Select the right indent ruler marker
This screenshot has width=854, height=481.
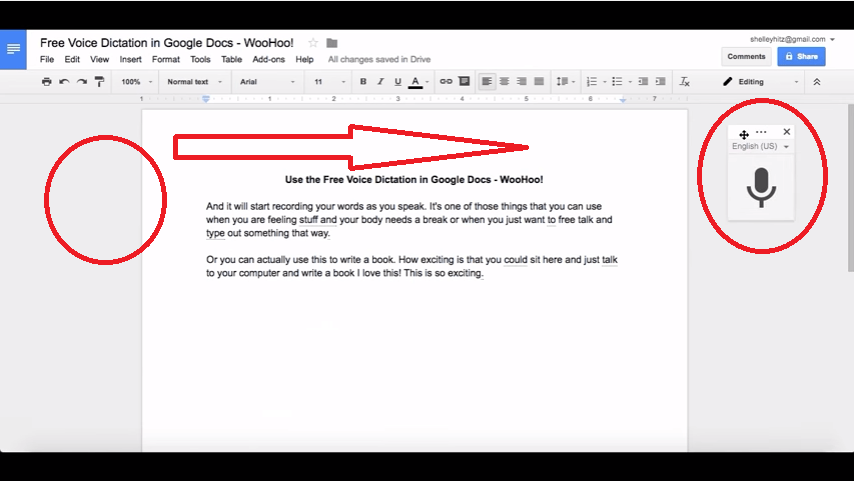[623, 100]
